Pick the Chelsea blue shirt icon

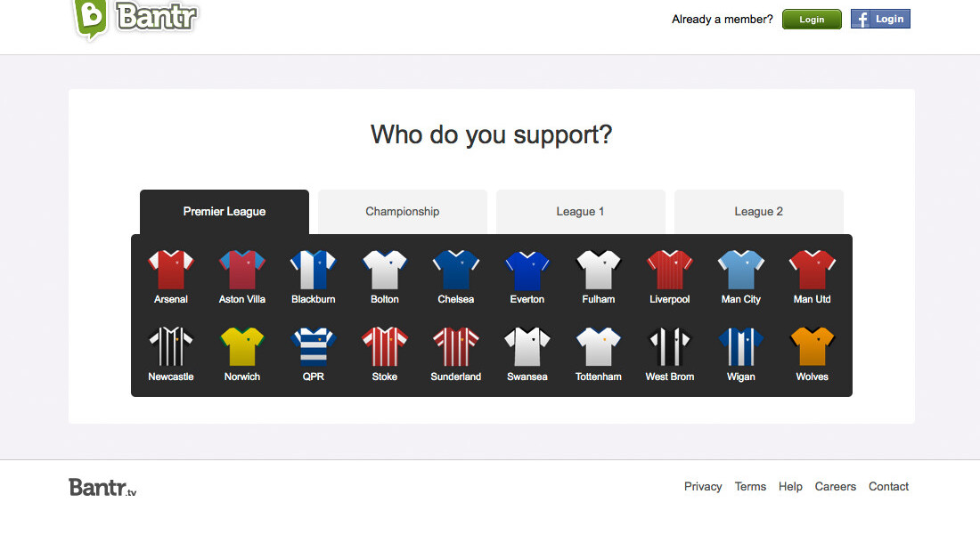click(x=456, y=270)
